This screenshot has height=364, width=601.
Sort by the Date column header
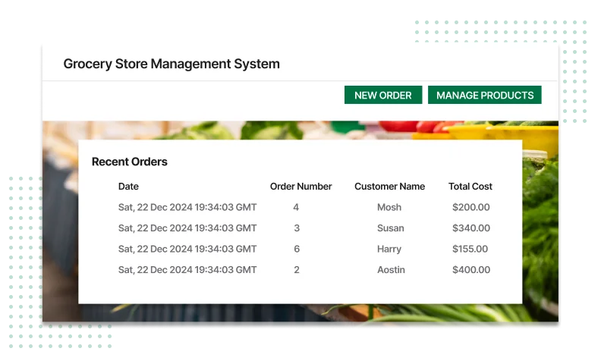pos(128,186)
